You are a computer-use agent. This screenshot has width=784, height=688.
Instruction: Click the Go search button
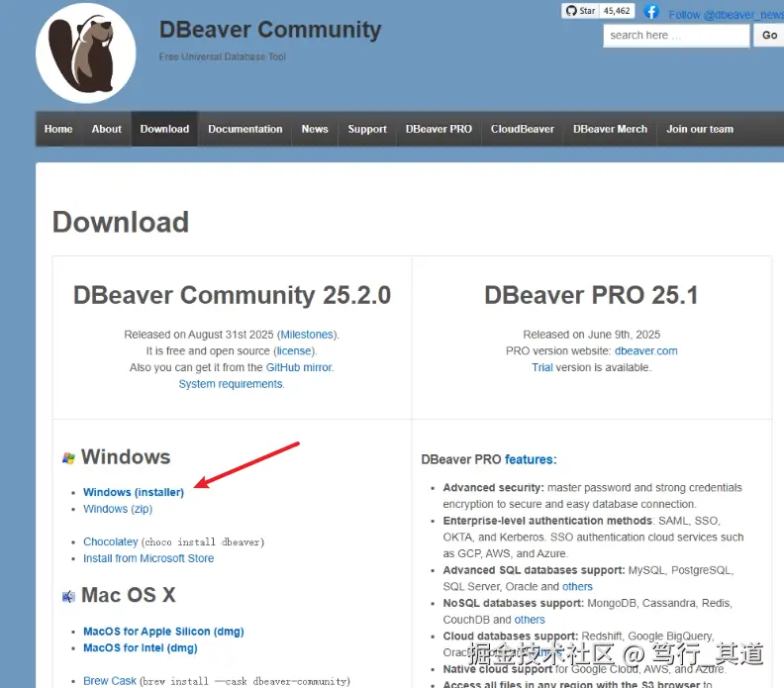(x=769, y=36)
